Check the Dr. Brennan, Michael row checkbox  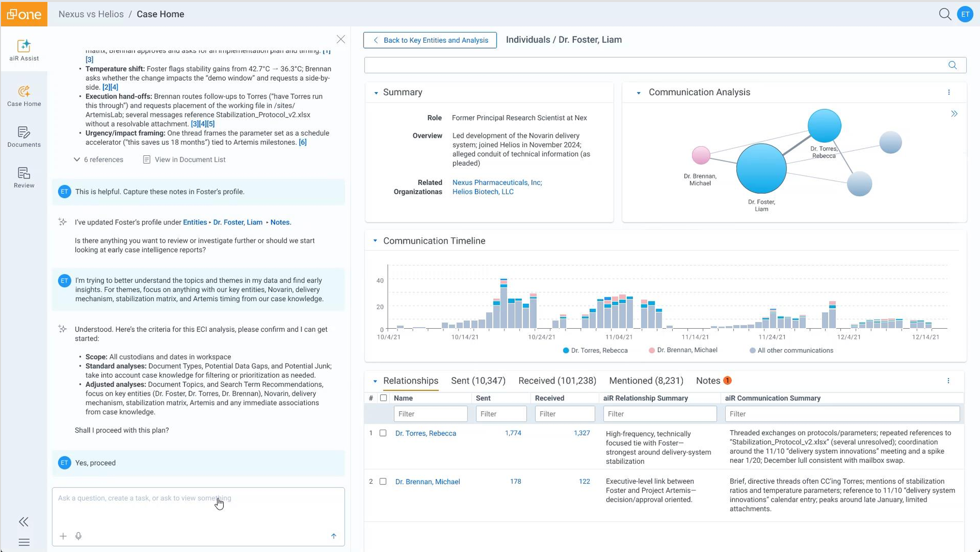(x=383, y=482)
